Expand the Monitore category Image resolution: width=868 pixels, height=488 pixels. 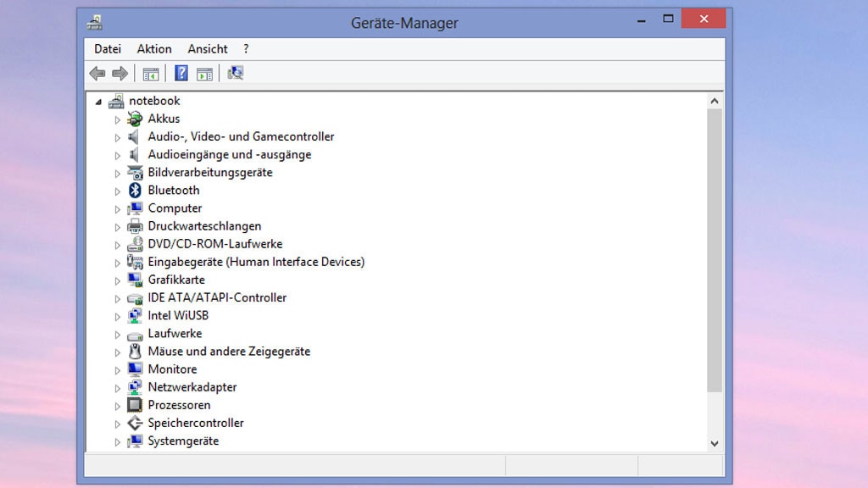[119, 369]
